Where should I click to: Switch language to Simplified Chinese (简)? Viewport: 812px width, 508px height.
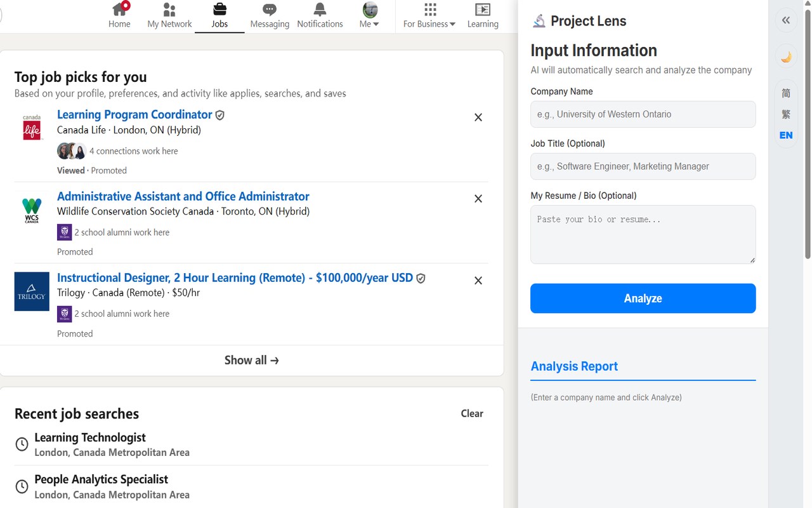point(786,93)
